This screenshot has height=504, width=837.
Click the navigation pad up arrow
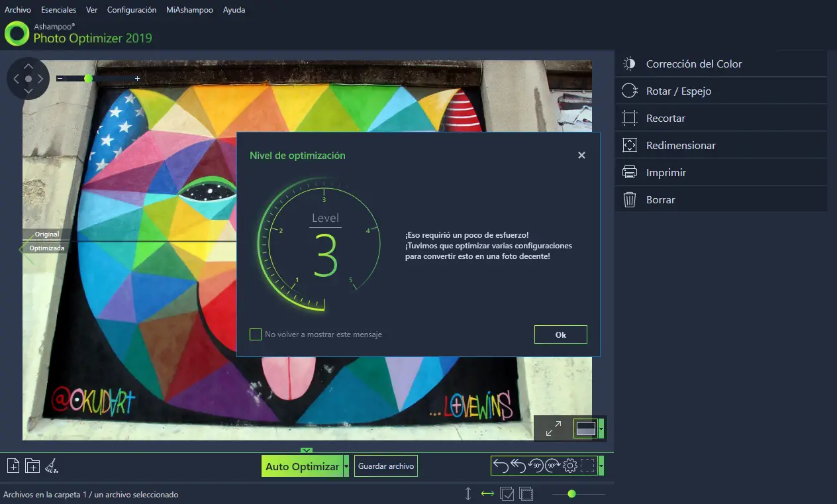pyautogui.click(x=28, y=66)
